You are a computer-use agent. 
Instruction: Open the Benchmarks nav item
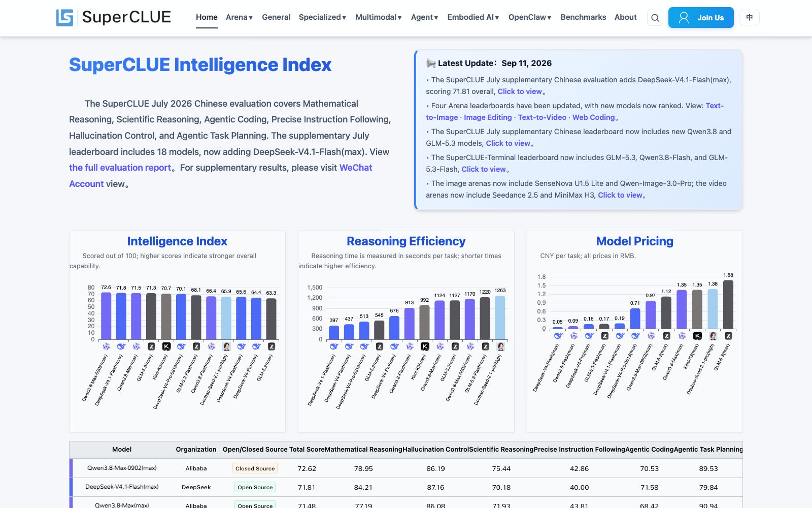[583, 17]
